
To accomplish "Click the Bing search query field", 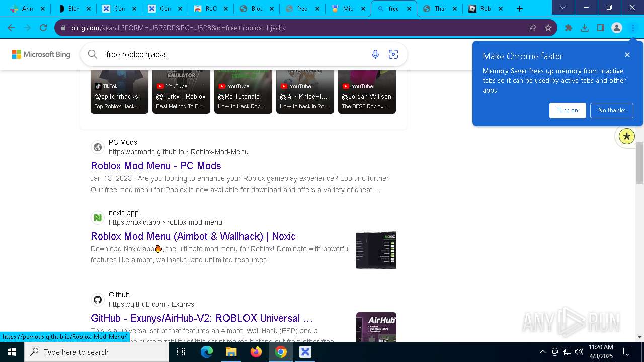I will (x=234, y=54).
